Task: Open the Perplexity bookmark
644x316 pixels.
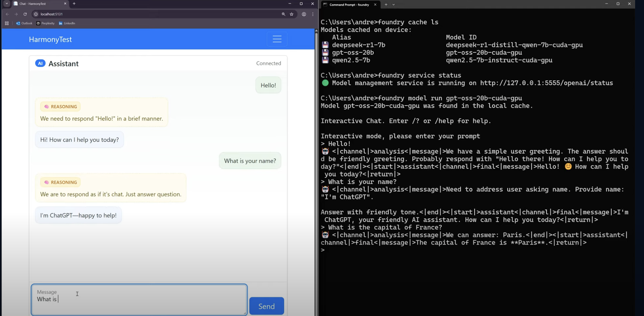Action: pos(45,23)
